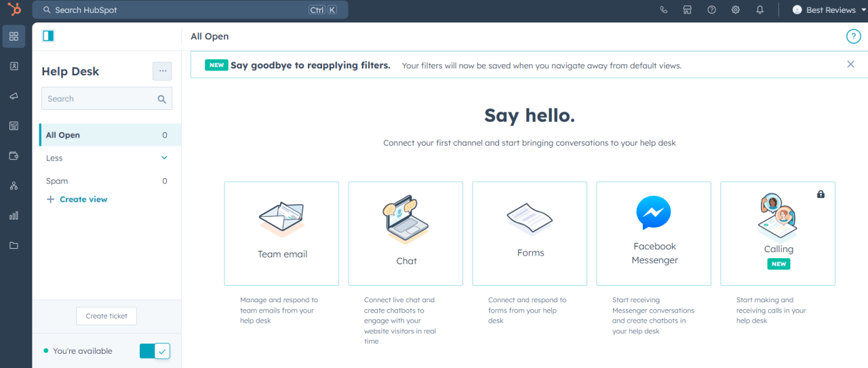The height and width of the screenshot is (368, 868).
Task: Click the Less label in views list
Action: (x=54, y=158)
